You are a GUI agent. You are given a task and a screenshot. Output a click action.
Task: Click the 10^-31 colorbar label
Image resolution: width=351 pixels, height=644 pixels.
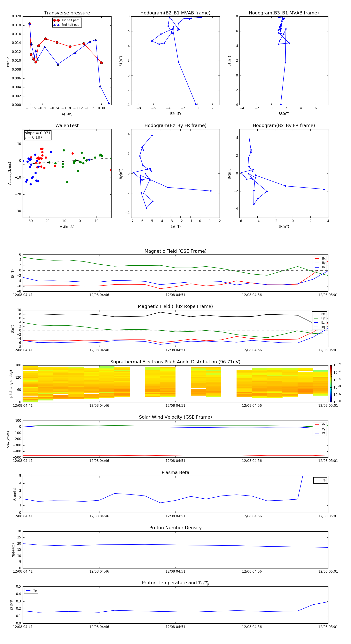[x=337, y=402]
